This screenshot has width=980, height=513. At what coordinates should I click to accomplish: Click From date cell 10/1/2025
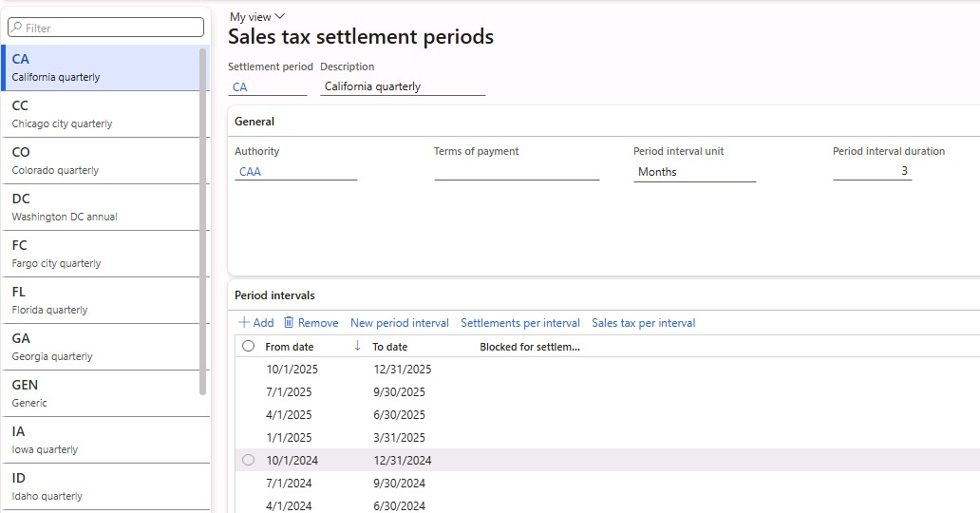pyautogui.click(x=292, y=370)
